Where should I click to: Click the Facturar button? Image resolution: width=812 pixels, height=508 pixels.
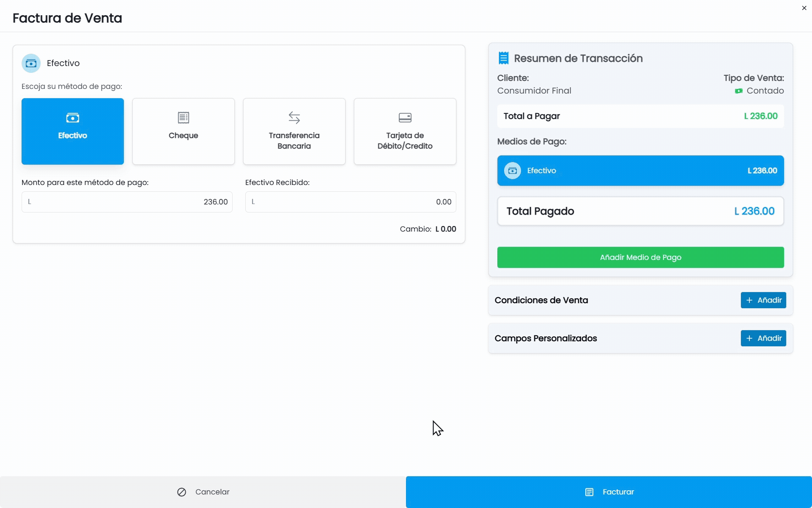pyautogui.click(x=609, y=492)
